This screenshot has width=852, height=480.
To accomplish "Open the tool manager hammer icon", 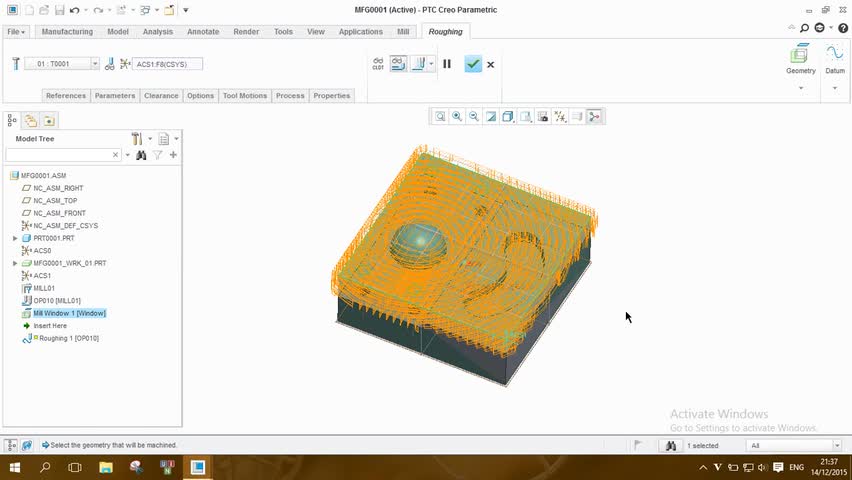I will tap(16, 64).
